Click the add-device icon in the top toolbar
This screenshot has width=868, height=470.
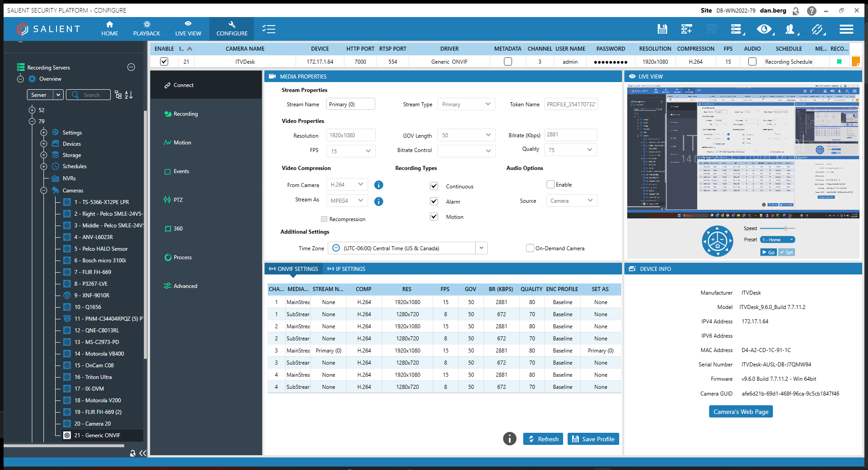687,29
